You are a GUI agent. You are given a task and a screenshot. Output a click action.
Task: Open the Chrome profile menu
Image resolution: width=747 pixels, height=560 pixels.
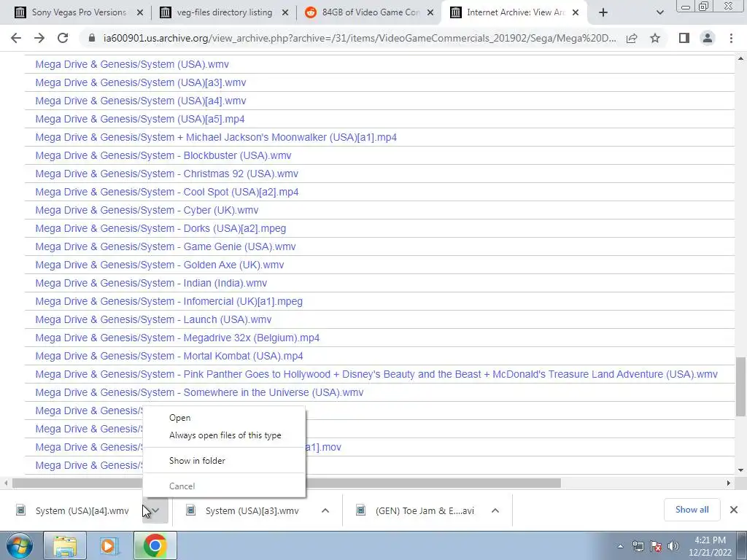[708, 38]
